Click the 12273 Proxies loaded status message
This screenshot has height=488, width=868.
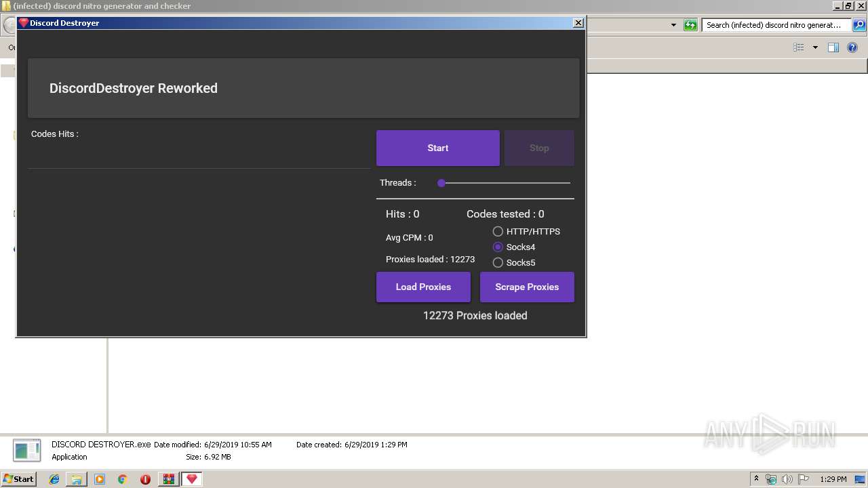475,315
